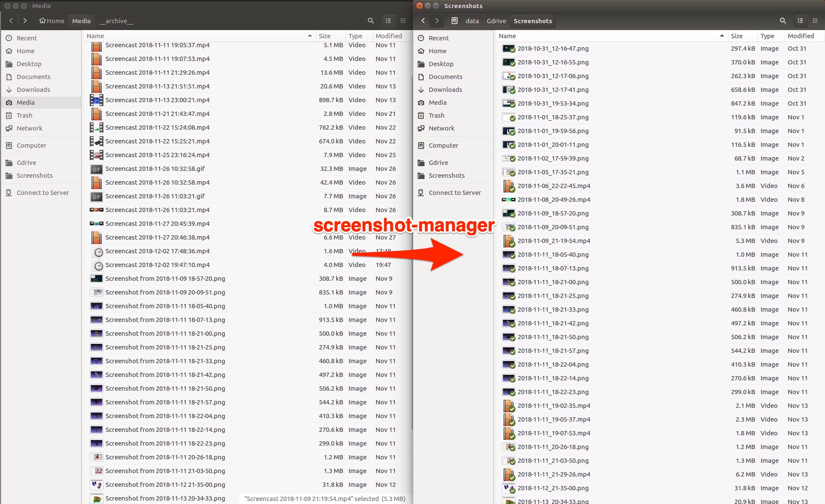Viewport: 825px width, 504px height.
Task: Sort Screenshots list by Size column
Action: coord(737,36)
